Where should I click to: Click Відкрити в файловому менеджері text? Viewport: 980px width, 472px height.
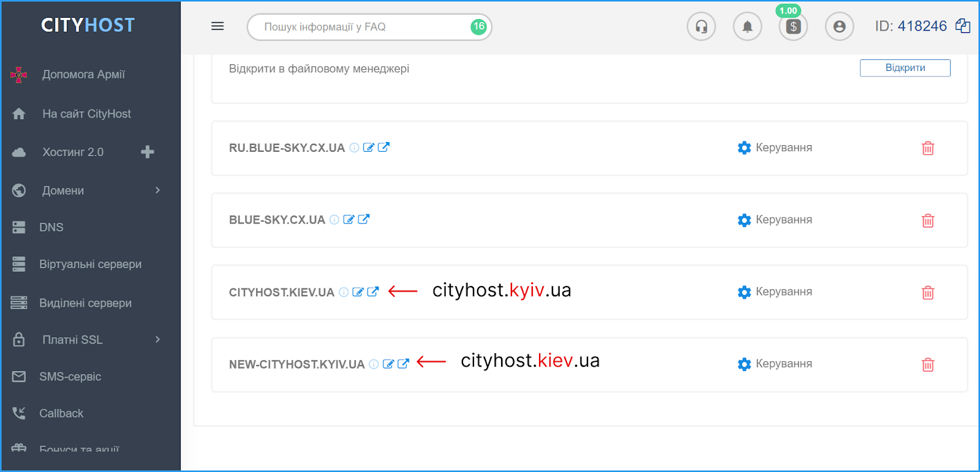point(319,69)
